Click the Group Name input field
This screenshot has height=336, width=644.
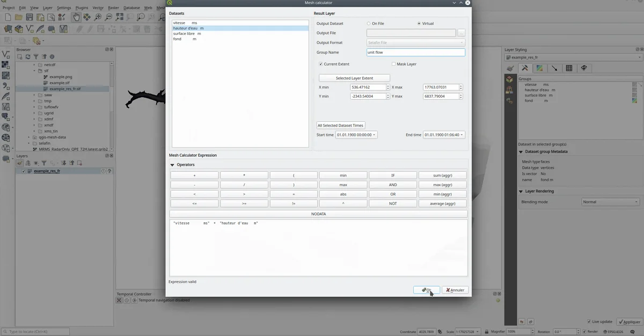[x=415, y=53]
